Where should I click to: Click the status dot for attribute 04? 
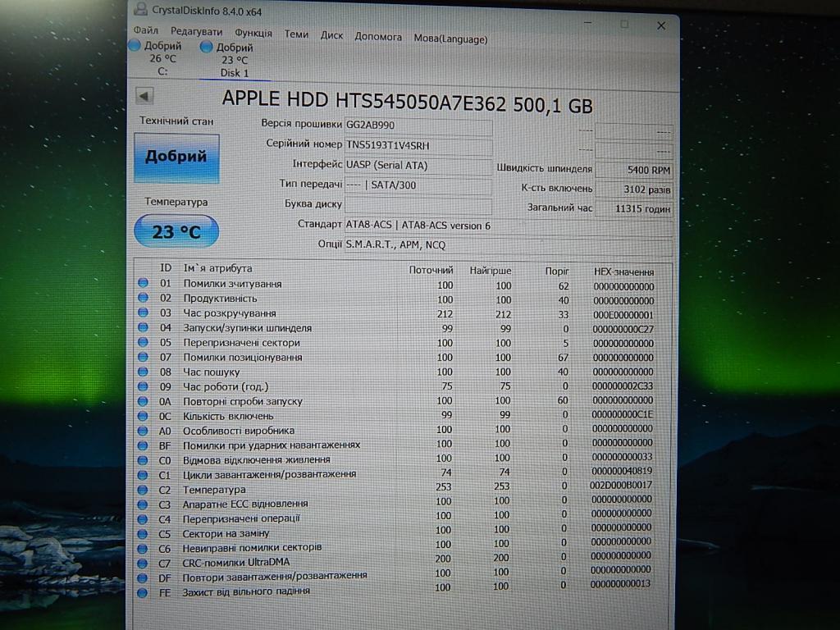coord(143,326)
